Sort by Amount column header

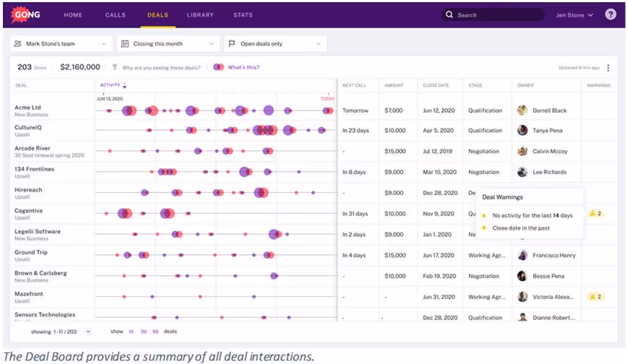tap(394, 85)
